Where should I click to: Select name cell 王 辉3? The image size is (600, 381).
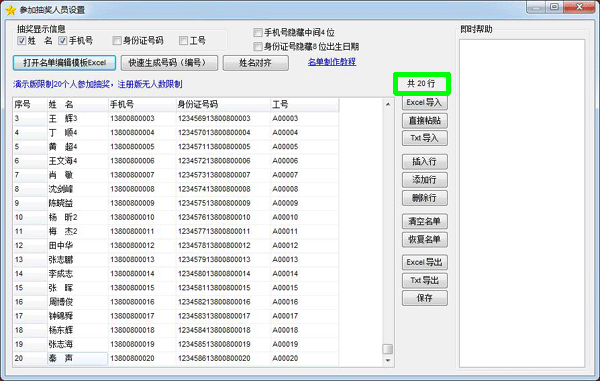(x=77, y=119)
